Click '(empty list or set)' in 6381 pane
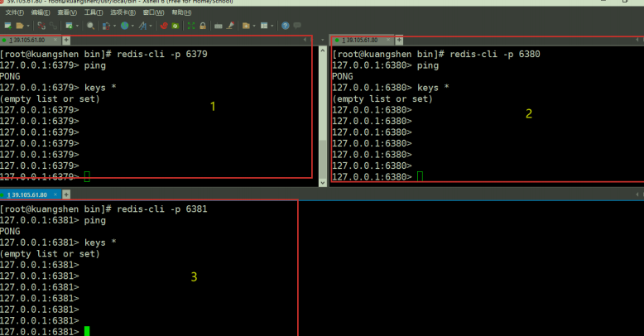Screen dimensions: 644x336 click(50, 254)
